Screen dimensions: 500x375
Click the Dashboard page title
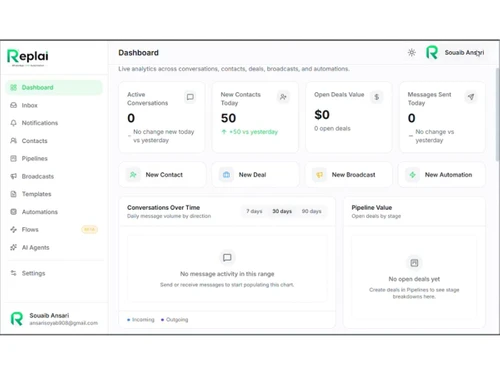pyautogui.click(x=138, y=53)
